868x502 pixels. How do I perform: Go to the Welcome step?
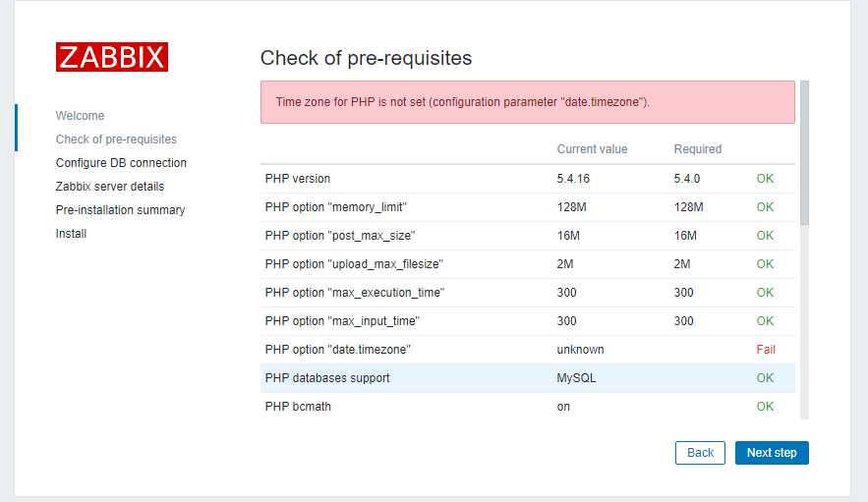click(80, 116)
